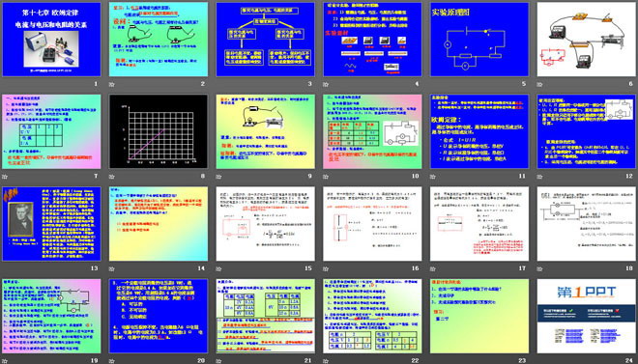Viewport: 638px width, 364px height.
Task: Select slide 21 data tables thumbnail
Action: coord(265,316)
